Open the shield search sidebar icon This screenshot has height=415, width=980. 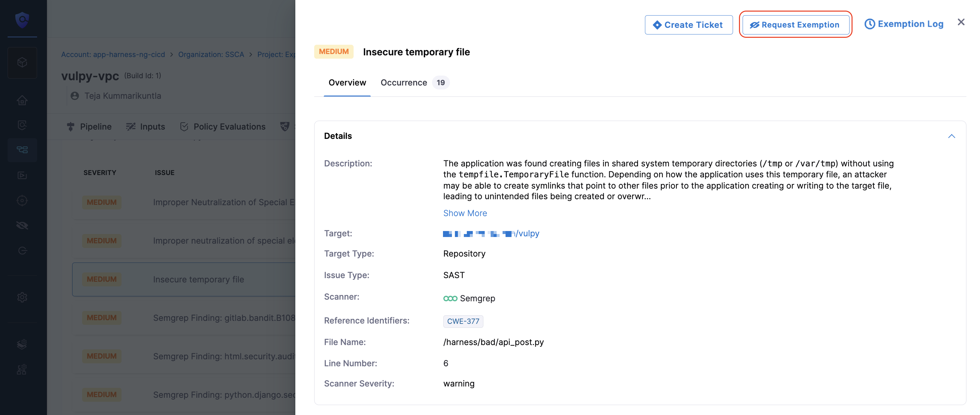pos(22,125)
